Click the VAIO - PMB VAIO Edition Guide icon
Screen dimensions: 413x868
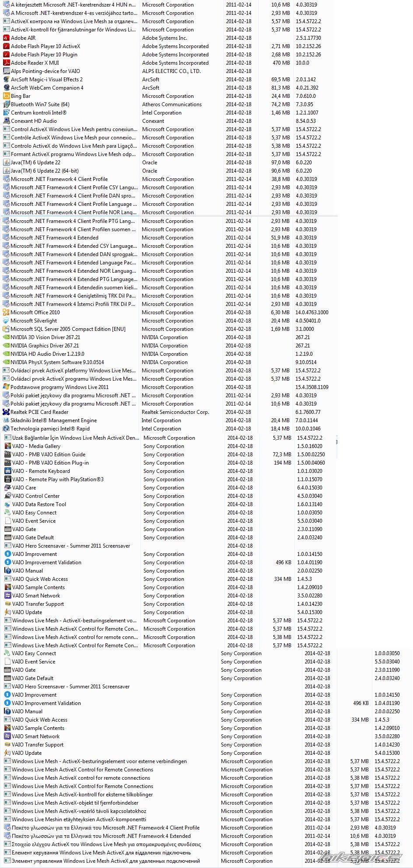tap(8, 455)
